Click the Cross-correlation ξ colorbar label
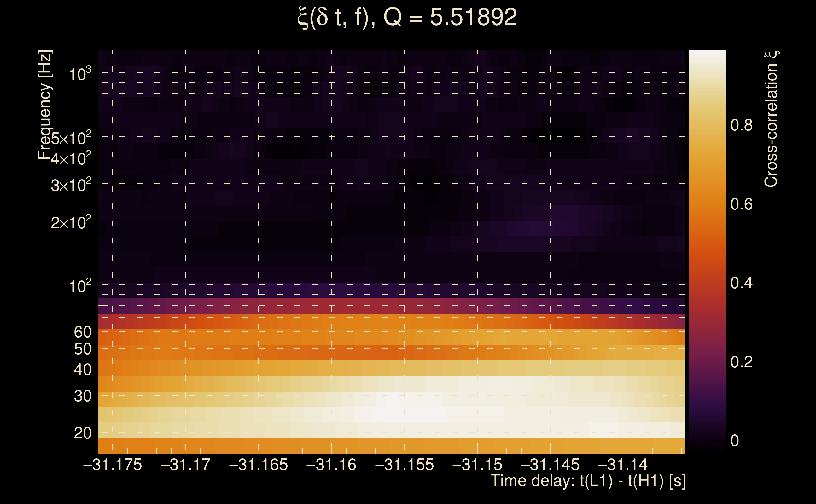The height and width of the screenshot is (504, 816). [771, 119]
